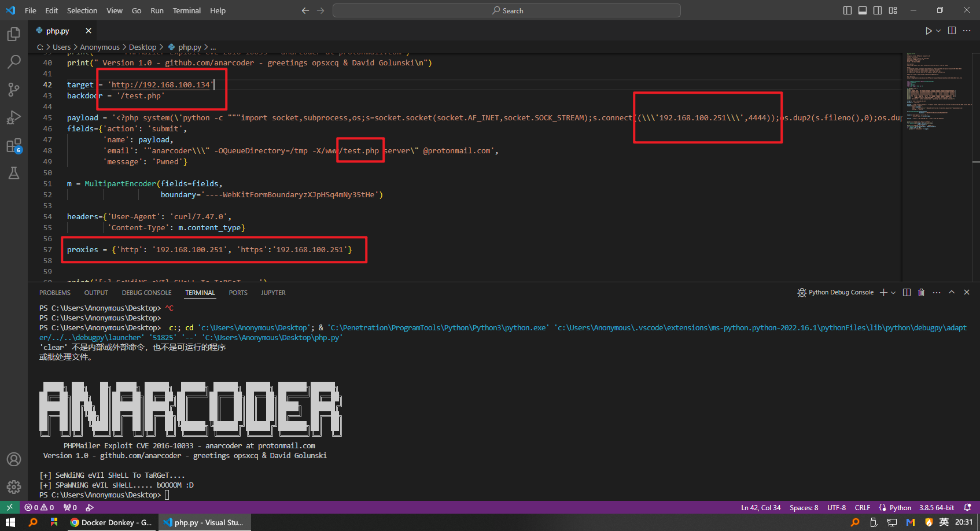Close the php.py editor tab
This screenshot has width=980, height=531.
point(89,31)
